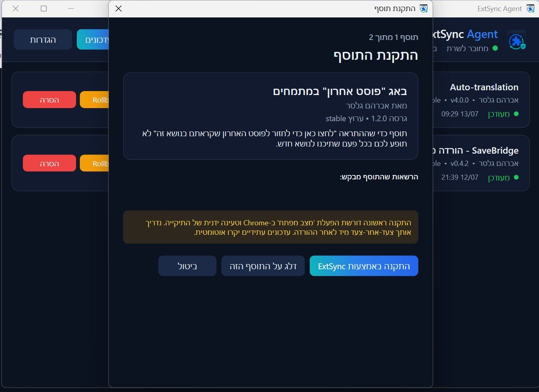
Task: Click the dialog title bar extension icon
Action: [423, 8]
